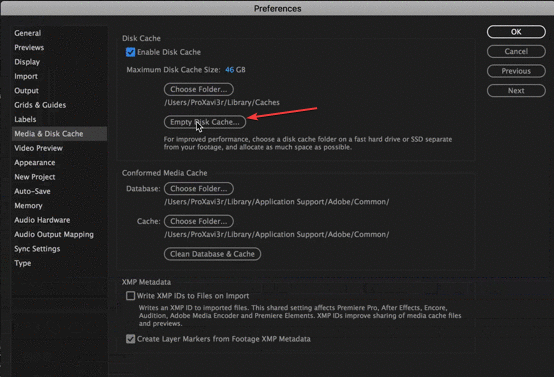
Task: Choose folder for Database
Action: [199, 189]
